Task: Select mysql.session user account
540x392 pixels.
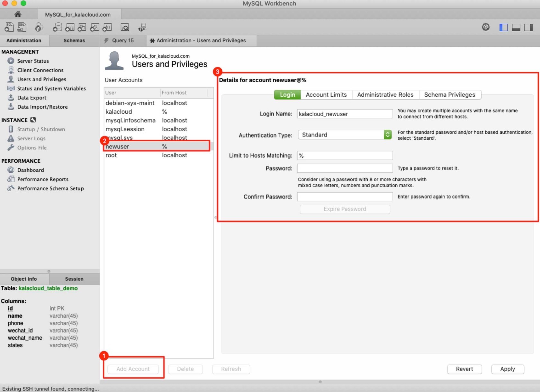Action: click(x=158, y=129)
